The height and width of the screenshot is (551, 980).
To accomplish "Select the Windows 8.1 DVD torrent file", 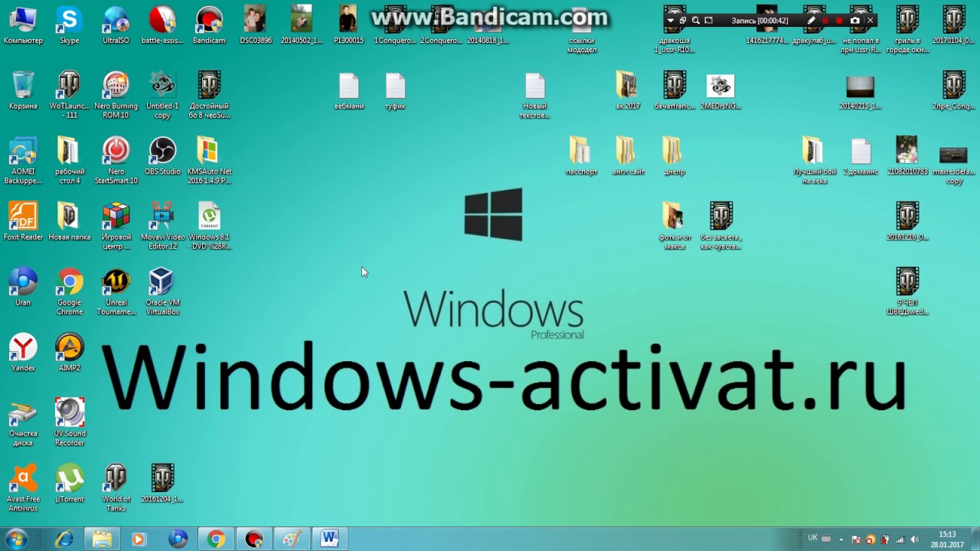I will (209, 226).
